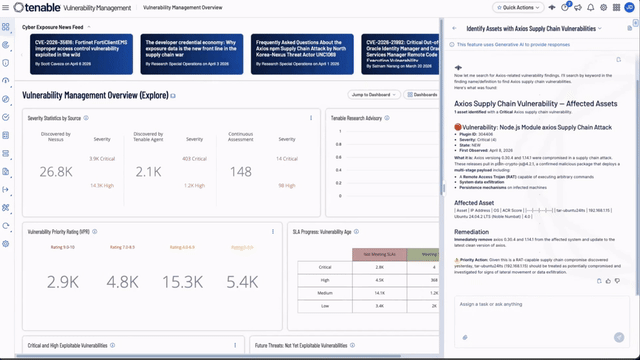Open the export arrow icon in left sidebar
This screenshot has height=360, width=640.
[6, 189]
